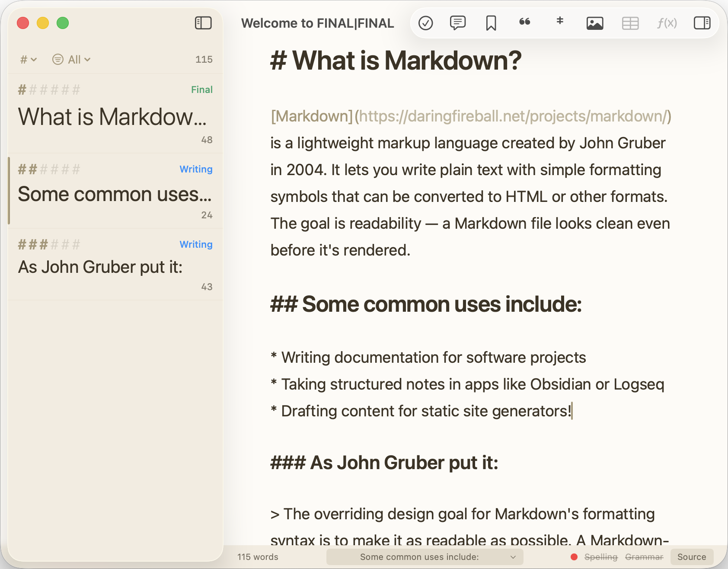The image size is (728, 569).
Task: Click the red status dot indicator
Action: (574, 557)
